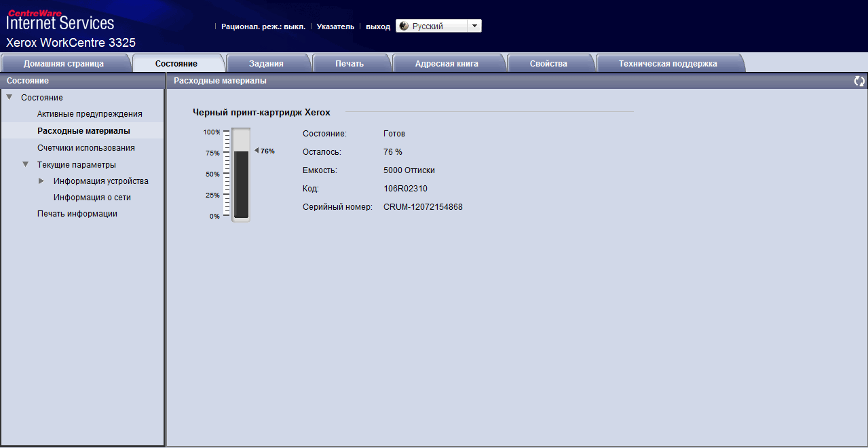Click the cartridge code 106R02310
The height and width of the screenshot is (448, 868).
[405, 188]
